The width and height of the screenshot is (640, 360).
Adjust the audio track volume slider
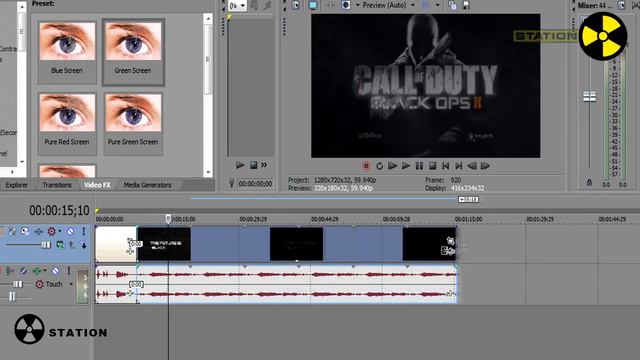tap(18, 284)
